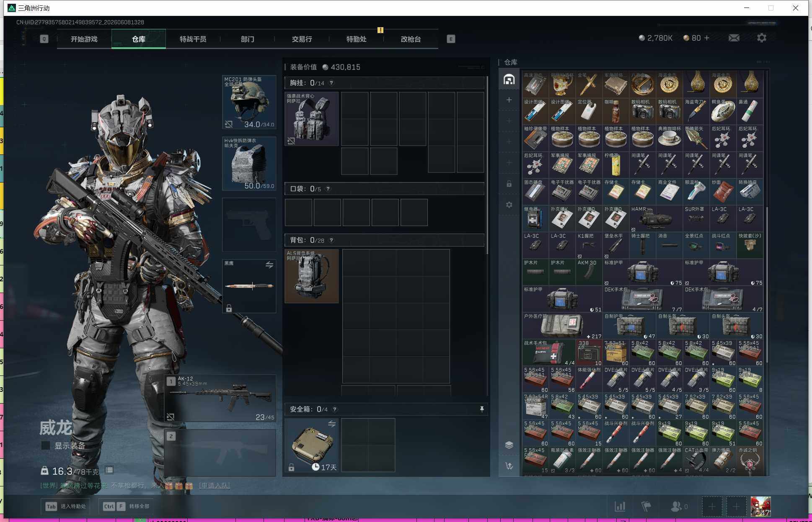Select the HAMR scope in warehouse

coord(656,219)
